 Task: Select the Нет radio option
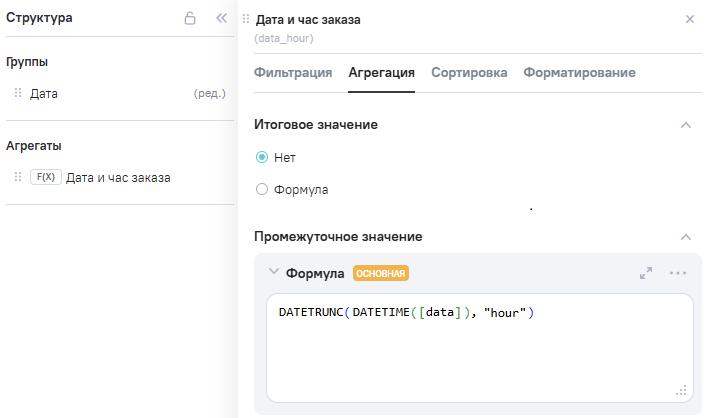click(262, 157)
